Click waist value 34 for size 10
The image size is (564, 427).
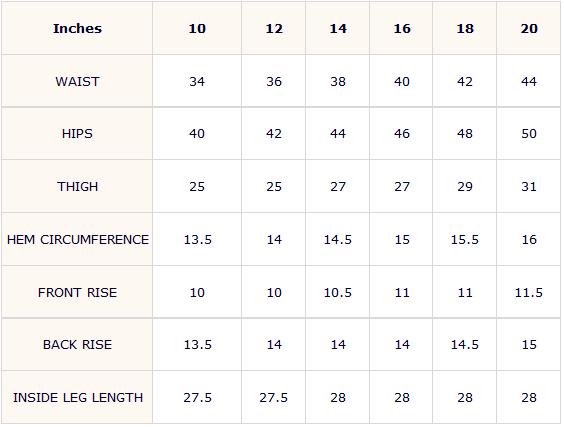pyautogui.click(x=197, y=81)
